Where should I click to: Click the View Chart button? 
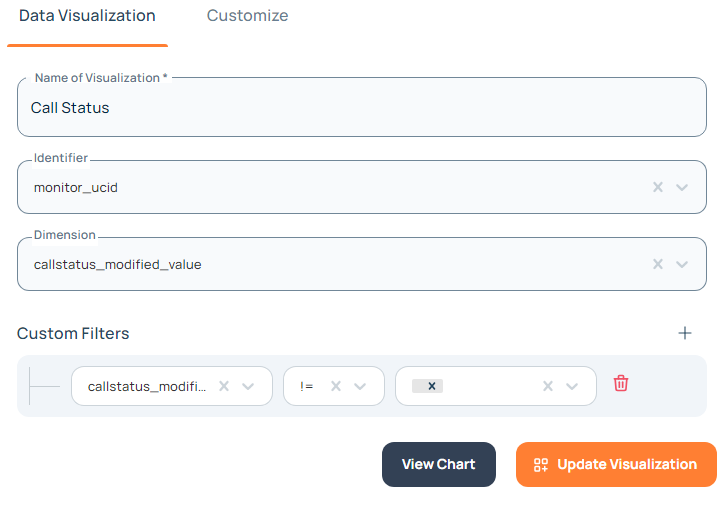tap(438, 464)
